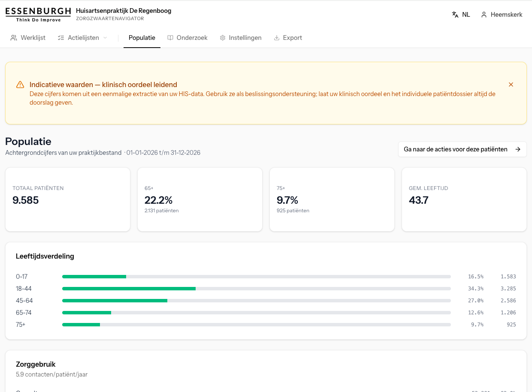The height and width of the screenshot is (392, 532).
Task: Click the warning triangle icon in banner
Action: click(x=20, y=85)
